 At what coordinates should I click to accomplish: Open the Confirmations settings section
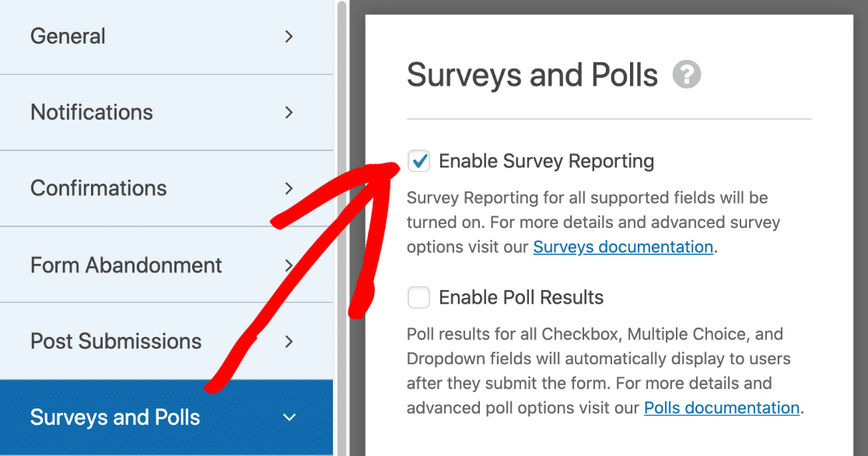point(166,188)
